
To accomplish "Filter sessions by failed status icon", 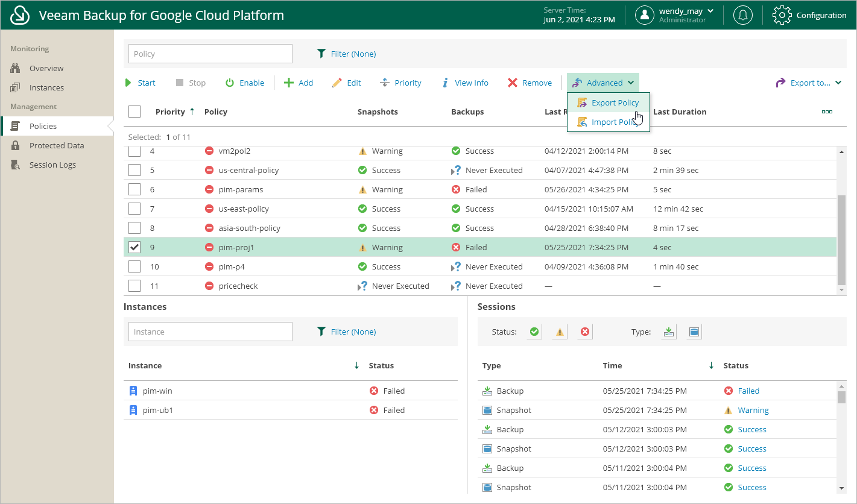I will pos(585,332).
